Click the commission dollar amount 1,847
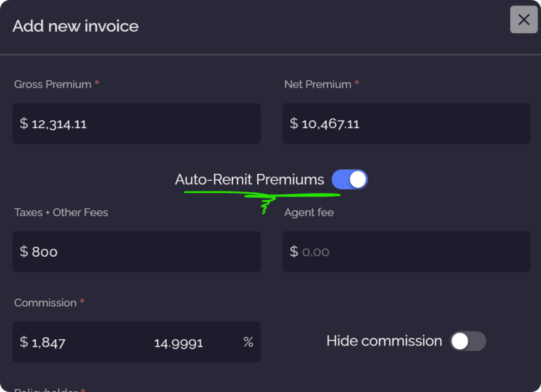 (49, 343)
